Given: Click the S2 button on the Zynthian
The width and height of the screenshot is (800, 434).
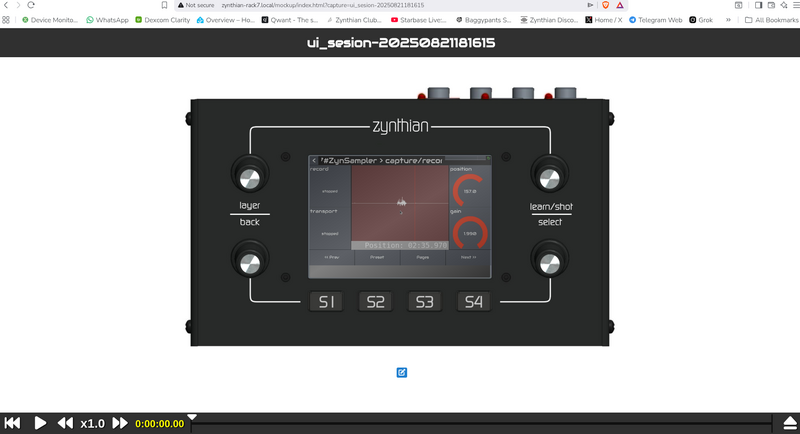Looking at the screenshot, I should tap(376, 302).
